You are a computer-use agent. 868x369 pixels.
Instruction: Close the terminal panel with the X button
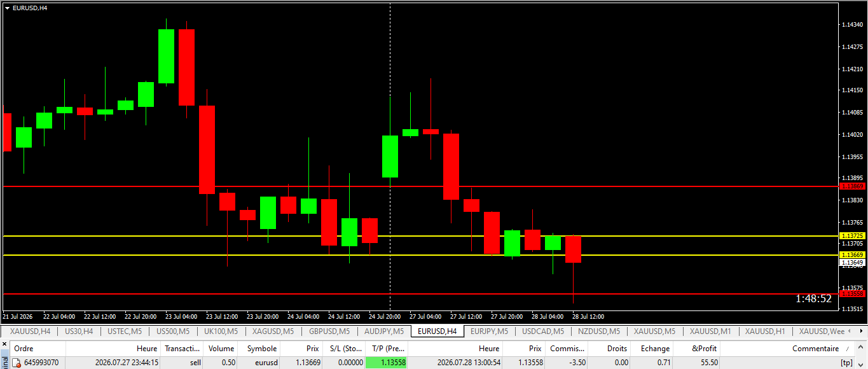click(4, 344)
